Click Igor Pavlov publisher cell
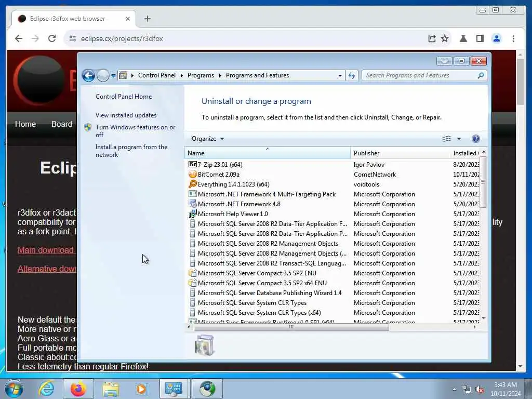Viewport: 532px width, 399px height. coord(369,164)
